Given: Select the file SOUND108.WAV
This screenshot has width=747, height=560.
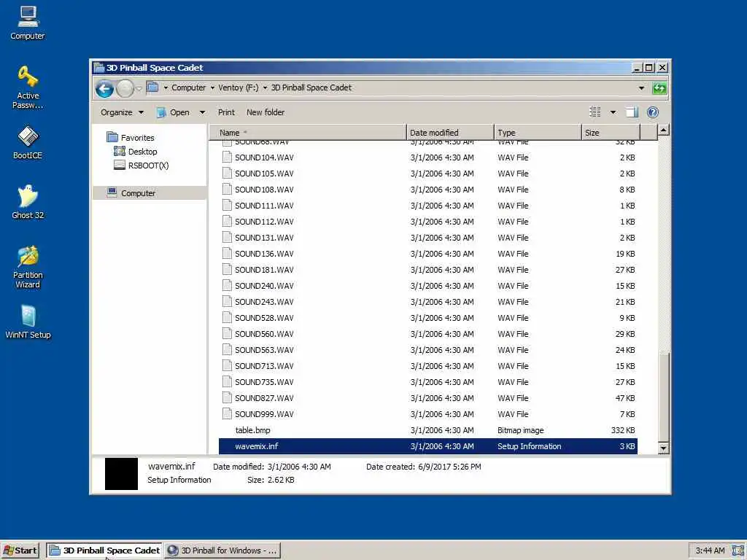Looking at the screenshot, I should click(x=264, y=190).
